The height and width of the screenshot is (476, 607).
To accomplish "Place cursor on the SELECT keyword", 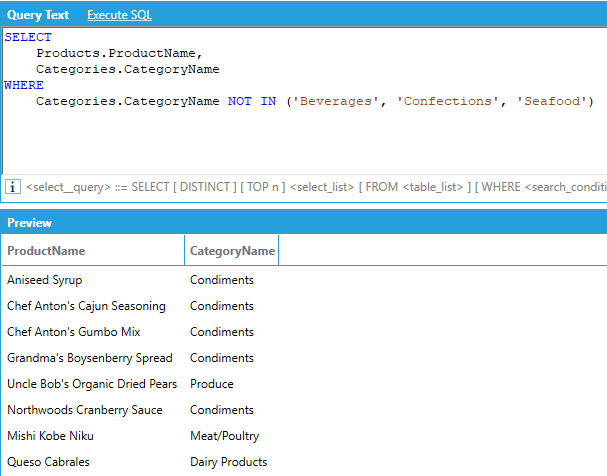I will [x=28, y=37].
